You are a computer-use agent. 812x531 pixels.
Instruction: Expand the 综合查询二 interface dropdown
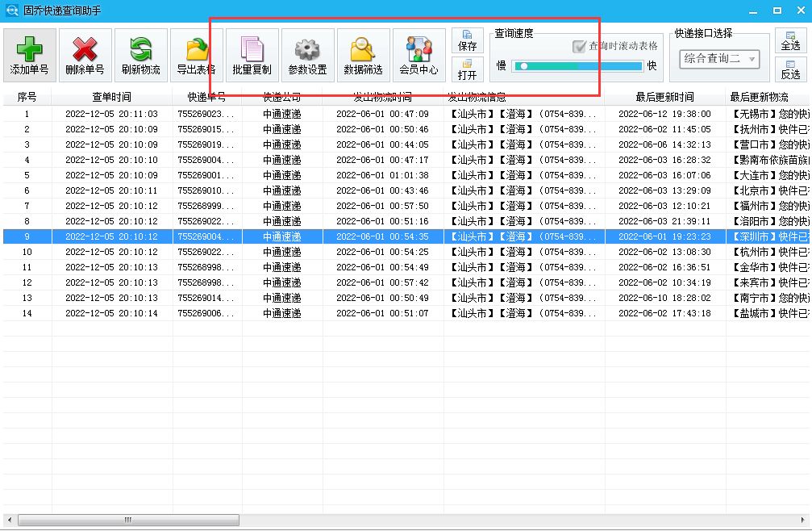click(x=752, y=59)
